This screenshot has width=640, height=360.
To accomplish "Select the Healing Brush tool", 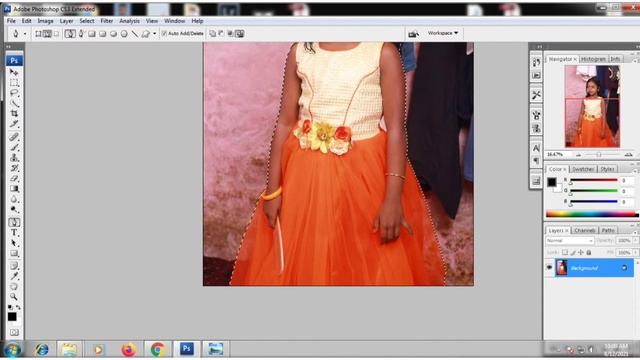I will (14, 137).
